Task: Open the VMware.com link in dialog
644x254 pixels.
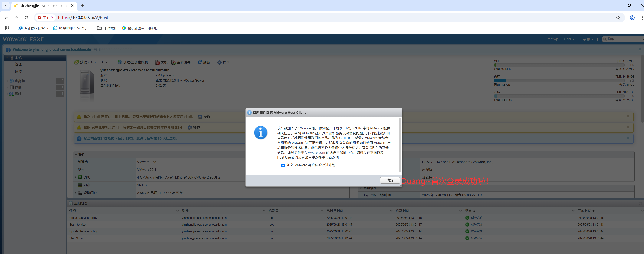Action: click(315, 153)
